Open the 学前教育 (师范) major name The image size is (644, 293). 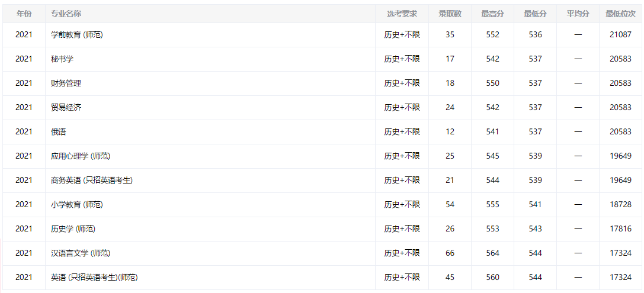pos(77,35)
